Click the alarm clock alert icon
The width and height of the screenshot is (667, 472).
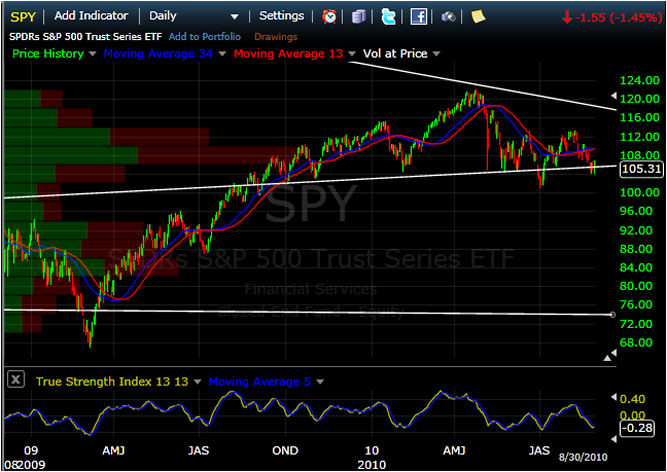tap(330, 16)
